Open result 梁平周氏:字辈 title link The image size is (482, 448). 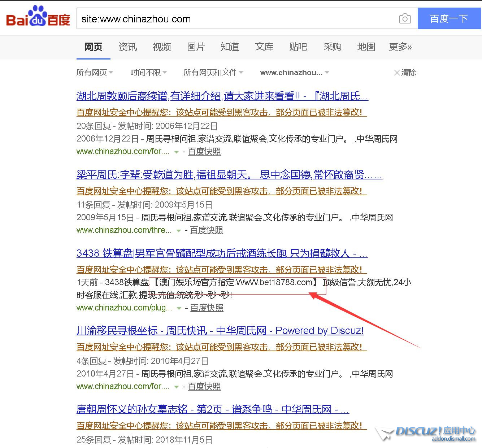229,175
